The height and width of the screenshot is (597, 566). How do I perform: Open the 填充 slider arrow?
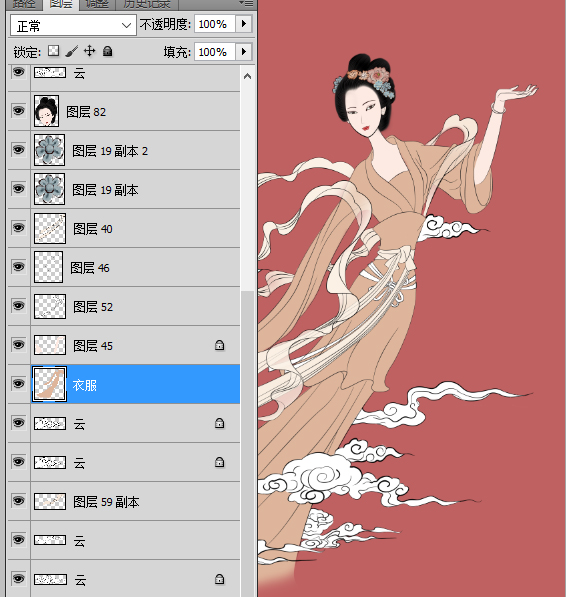pyautogui.click(x=244, y=51)
